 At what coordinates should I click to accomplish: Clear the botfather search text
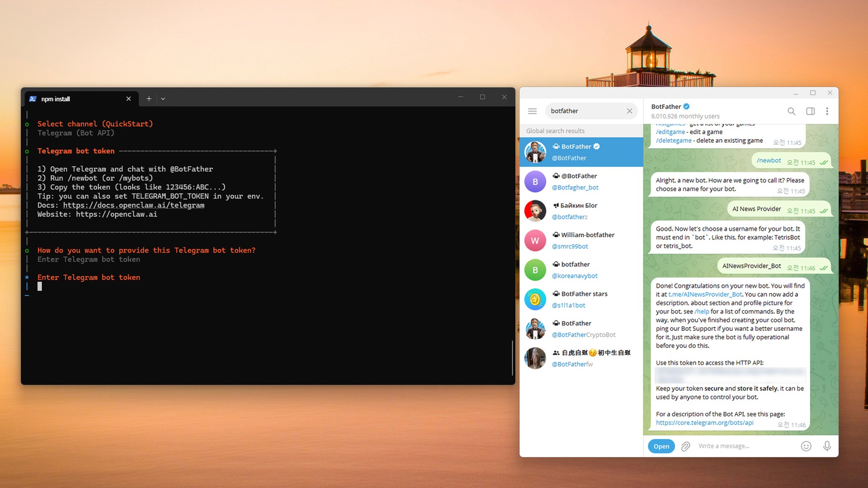(629, 111)
